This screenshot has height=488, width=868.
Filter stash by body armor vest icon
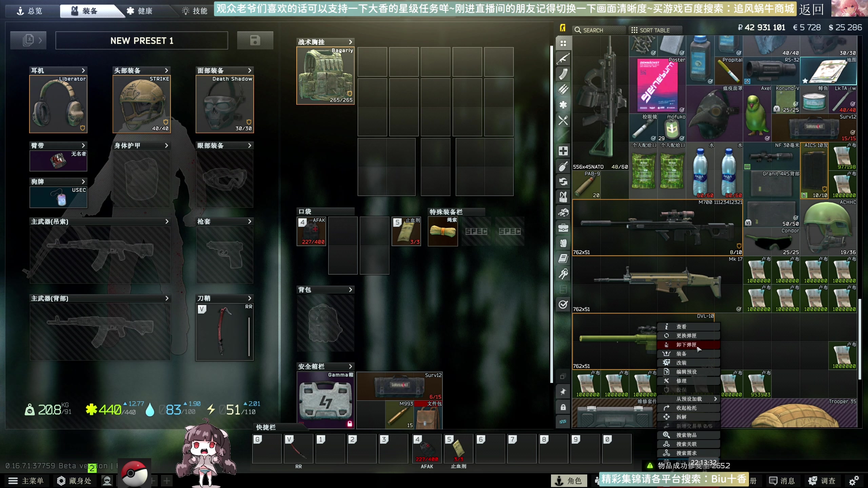(563, 243)
